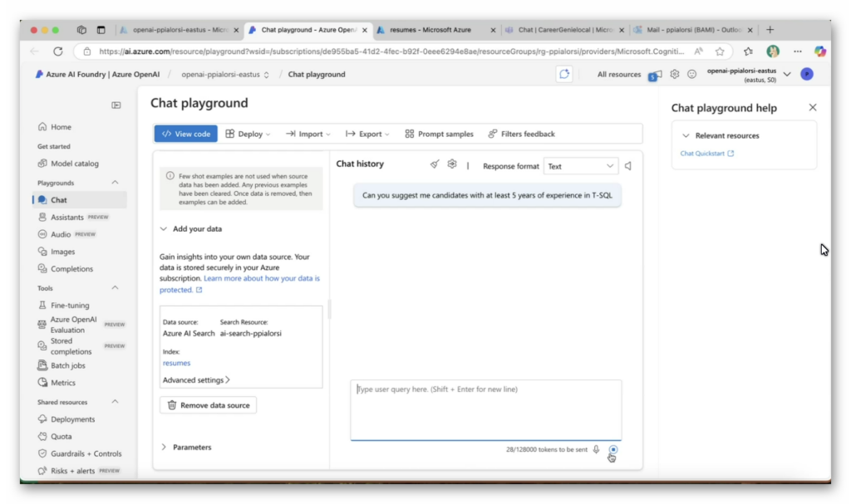
Task: Switch to resumes - Microsoft Azure tab
Action: 437,30
